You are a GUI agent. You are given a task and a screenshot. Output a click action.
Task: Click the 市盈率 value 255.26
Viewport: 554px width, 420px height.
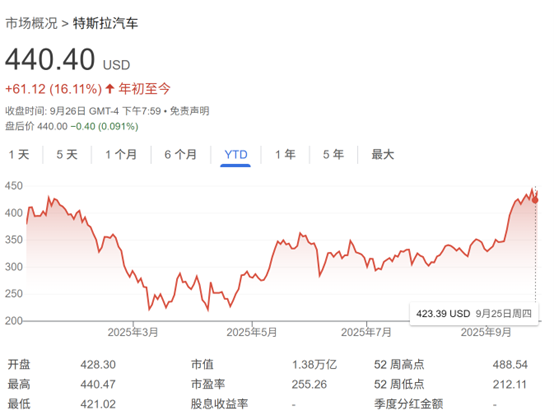pyautogui.click(x=309, y=384)
